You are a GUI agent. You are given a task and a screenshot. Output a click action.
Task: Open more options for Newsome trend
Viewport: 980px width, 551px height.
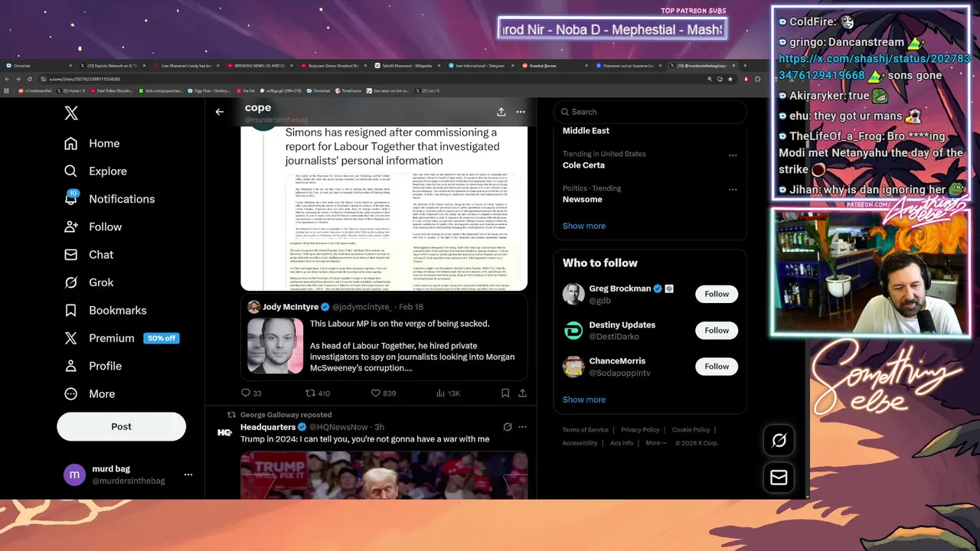(733, 190)
